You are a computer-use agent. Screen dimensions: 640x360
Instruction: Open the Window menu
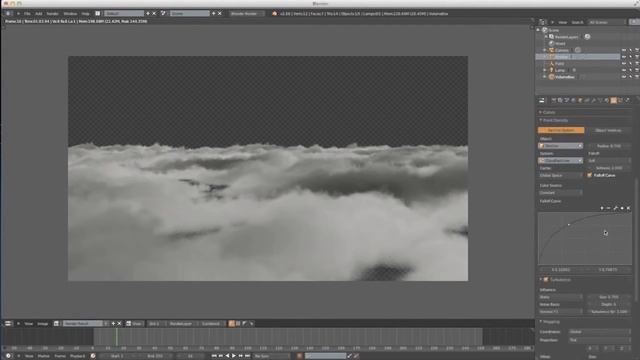[70, 13]
